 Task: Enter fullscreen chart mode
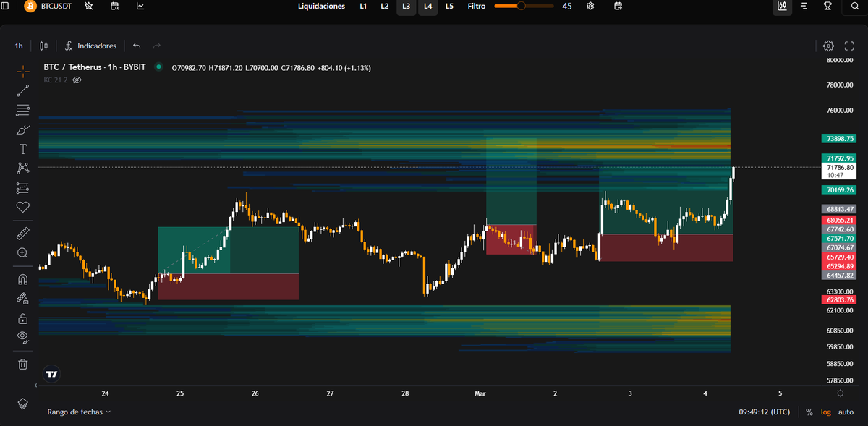[850, 46]
